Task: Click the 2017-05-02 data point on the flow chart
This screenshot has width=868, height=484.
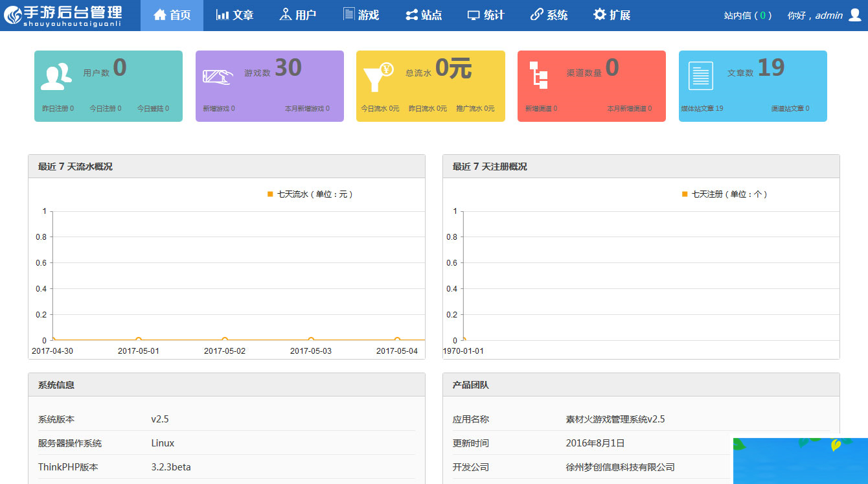Action: click(224, 339)
